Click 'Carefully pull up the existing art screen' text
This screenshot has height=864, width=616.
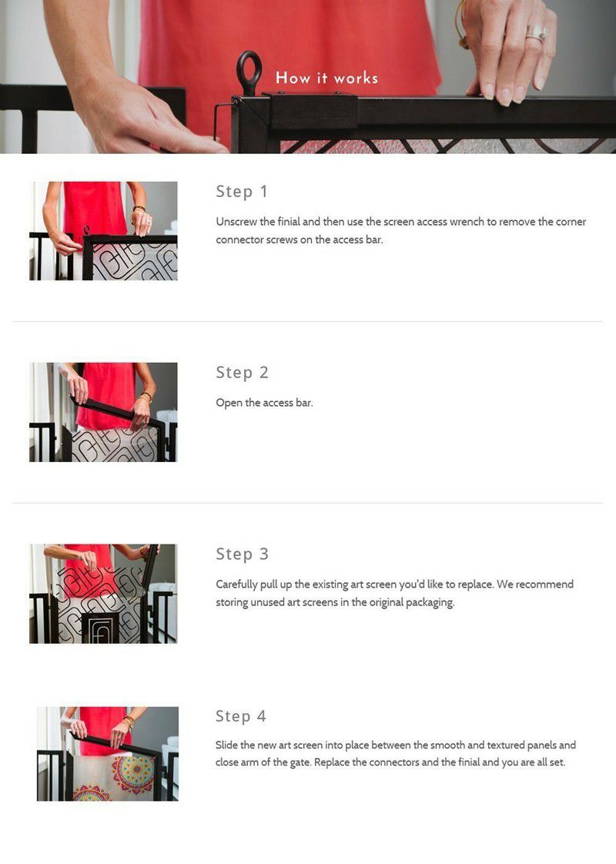[394, 593]
